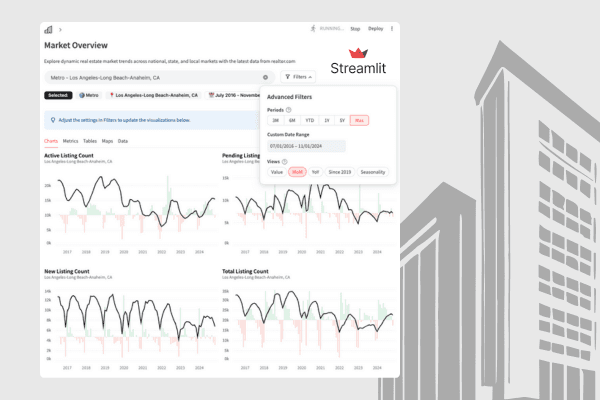The image size is (600, 400).
Task: Click the lightbulb tip icon
Action: pyautogui.click(x=53, y=120)
